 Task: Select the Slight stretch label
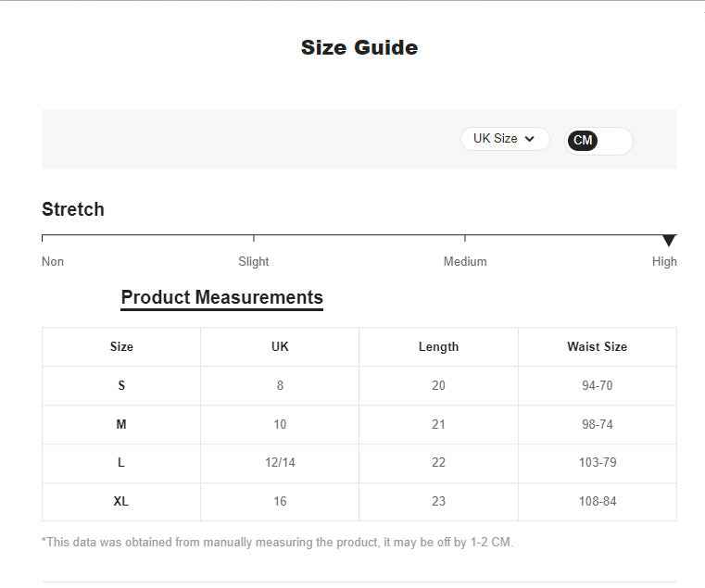[x=254, y=262]
